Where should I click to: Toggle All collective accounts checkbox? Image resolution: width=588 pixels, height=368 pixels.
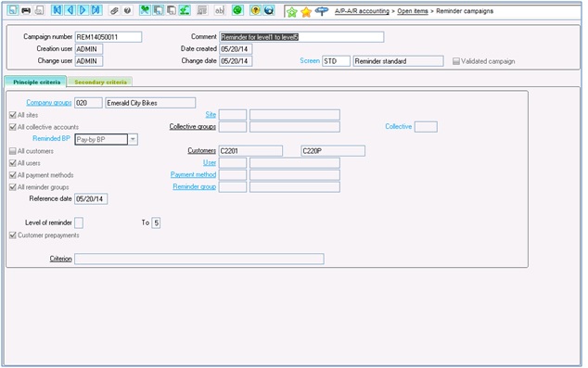click(13, 127)
